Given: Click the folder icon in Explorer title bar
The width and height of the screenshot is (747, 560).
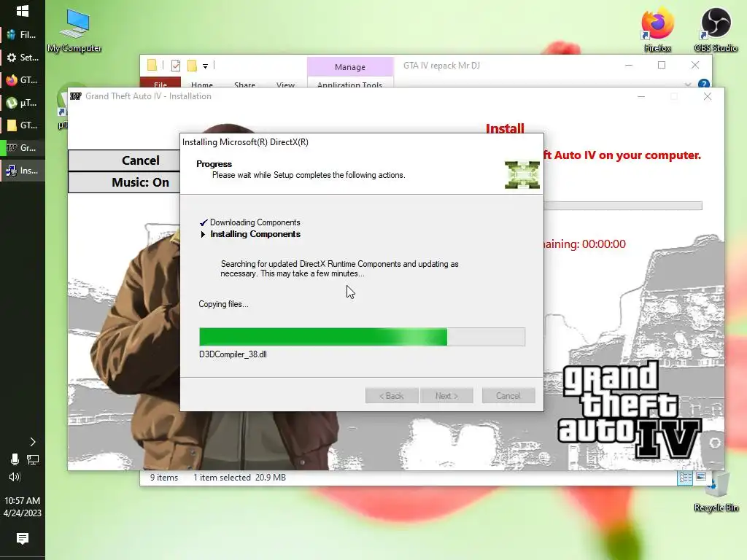Looking at the screenshot, I should click(152, 65).
